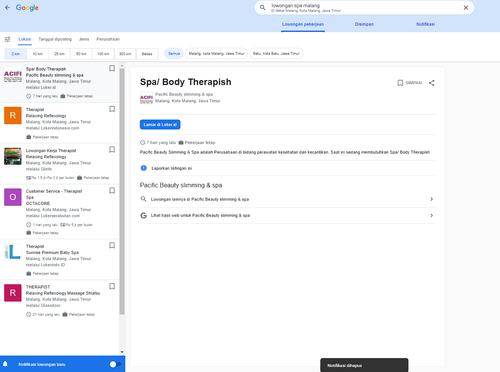Select the Bebas distance option

pos(147,54)
